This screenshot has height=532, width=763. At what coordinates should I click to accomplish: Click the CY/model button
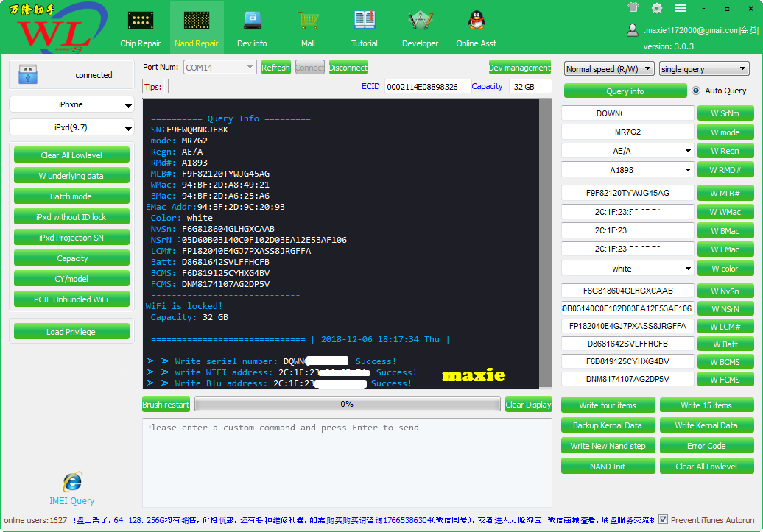(71, 279)
